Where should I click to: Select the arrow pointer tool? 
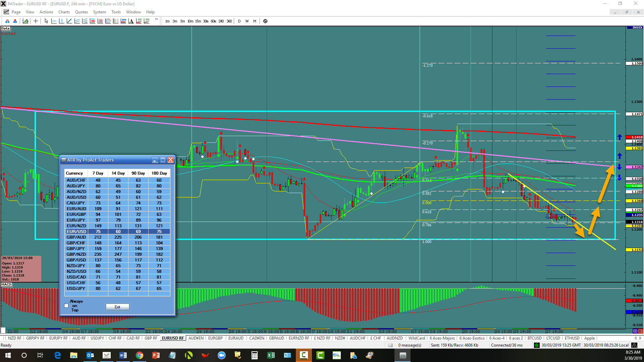click(x=46, y=21)
